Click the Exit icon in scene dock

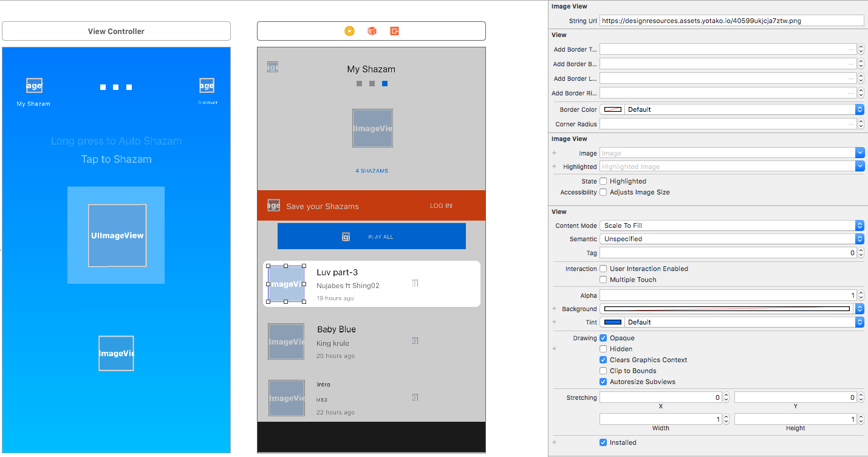pyautogui.click(x=394, y=31)
